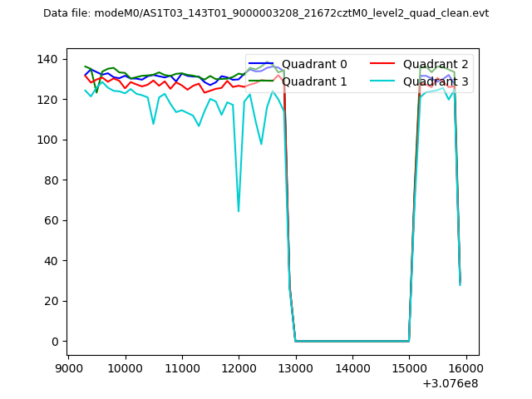Click the 60 y-axis tick label
Image resolution: width=532 pixels, height=399 pixels.
(x=49, y=220)
